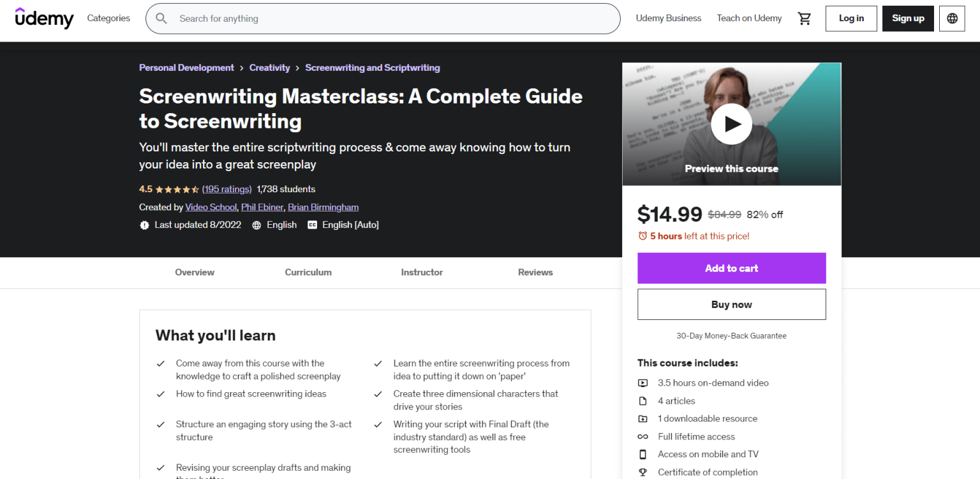This screenshot has height=479, width=980.
Task: Open the Screenwriting and Scriptwriting breadcrumb
Action: point(373,67)
